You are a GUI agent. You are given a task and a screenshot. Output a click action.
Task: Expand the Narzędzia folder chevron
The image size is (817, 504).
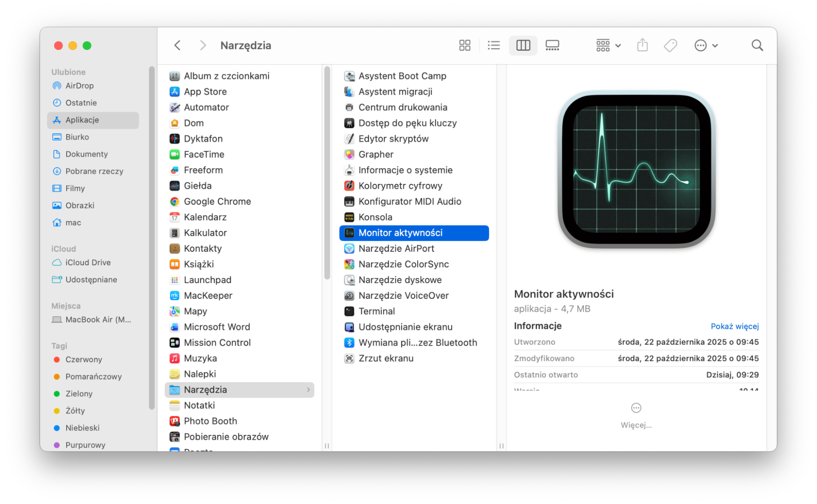click(308, 390)
